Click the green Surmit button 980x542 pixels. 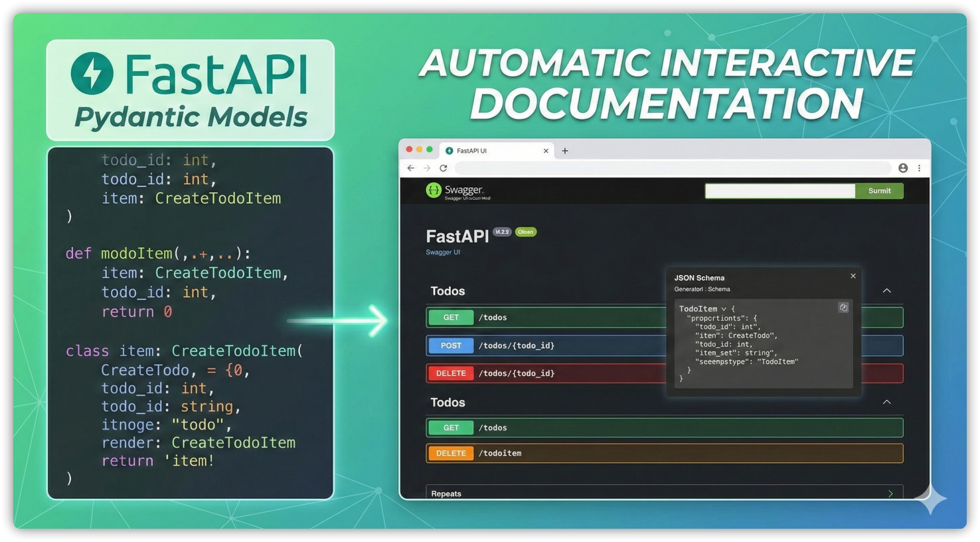click(879, 191)
